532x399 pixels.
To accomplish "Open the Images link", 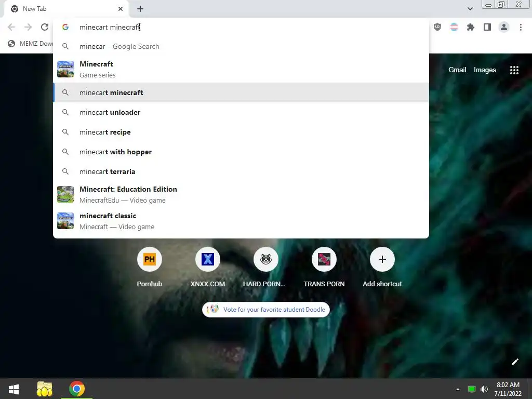I will pyautogui.click(x=485, y=70).
